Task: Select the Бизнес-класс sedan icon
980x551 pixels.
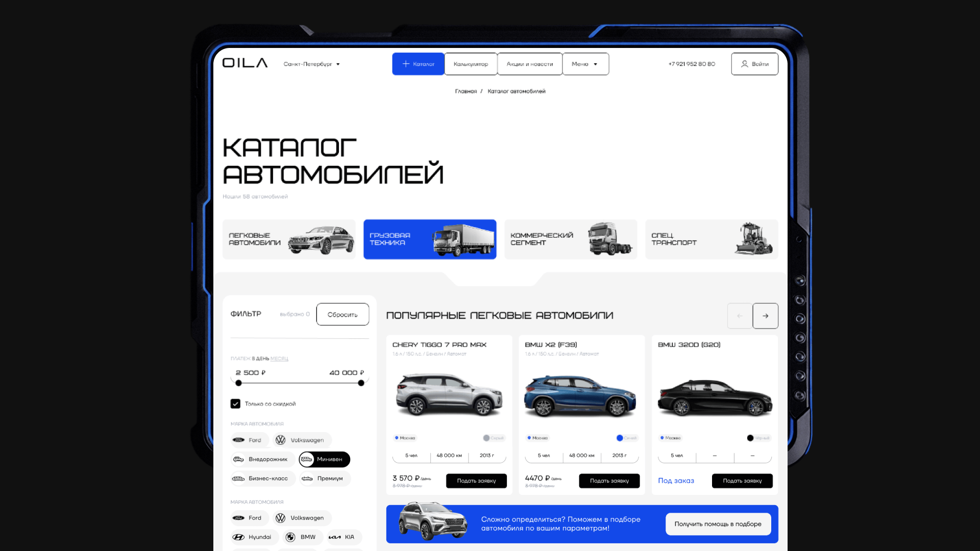Action: click(238, 479)
